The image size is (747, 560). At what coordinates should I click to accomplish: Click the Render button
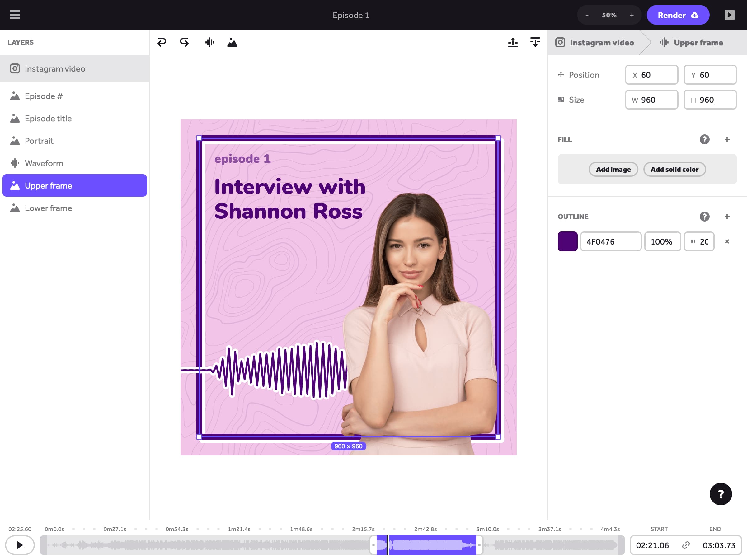(677, 15)
